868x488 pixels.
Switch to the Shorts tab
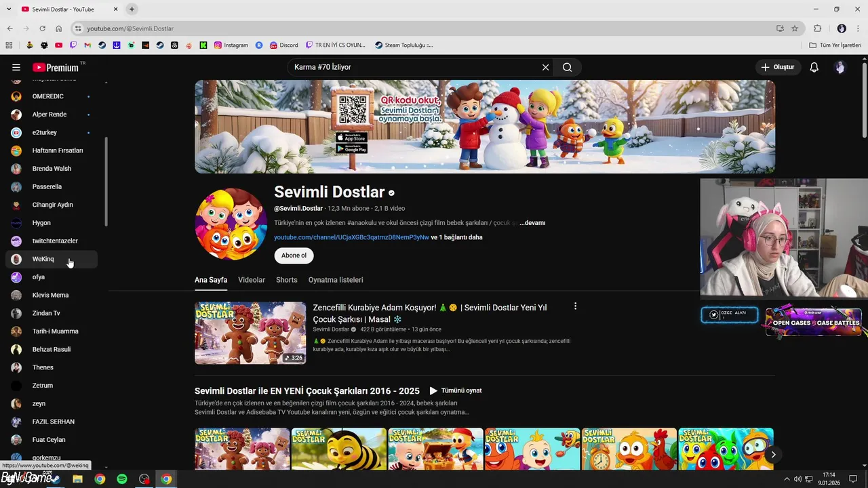point(287,280)
